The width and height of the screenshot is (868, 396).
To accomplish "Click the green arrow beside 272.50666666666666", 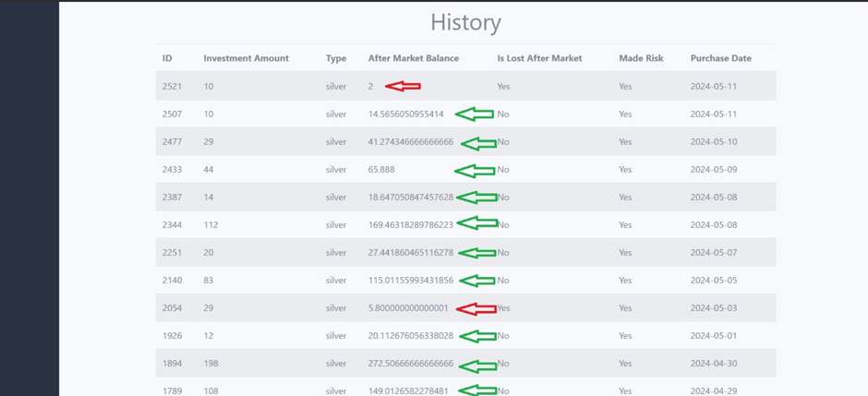I will 476,365.
